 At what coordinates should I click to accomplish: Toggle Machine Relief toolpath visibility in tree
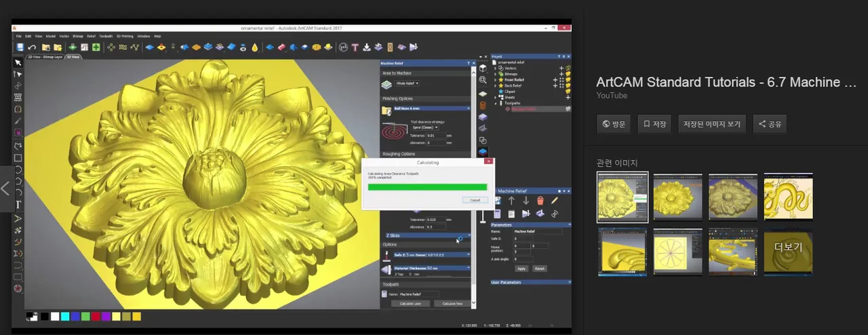(x=568, y=109)
